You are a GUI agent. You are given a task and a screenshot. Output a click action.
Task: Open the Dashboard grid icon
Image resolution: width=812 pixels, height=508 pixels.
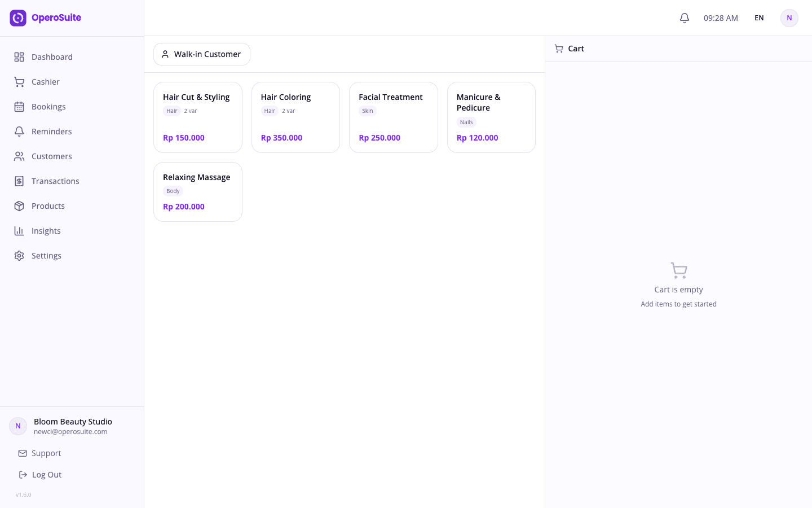tap(19, 57)
